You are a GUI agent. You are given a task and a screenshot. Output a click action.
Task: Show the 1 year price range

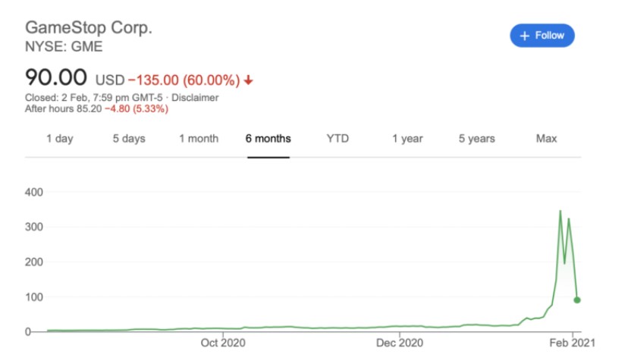[407, 139]
